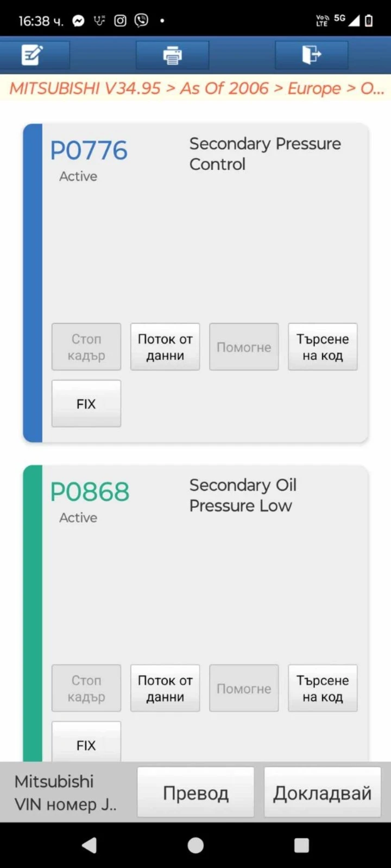The image size is (391, 868).
Task: Select the P0776 fault code title
Action: point(89,150)
